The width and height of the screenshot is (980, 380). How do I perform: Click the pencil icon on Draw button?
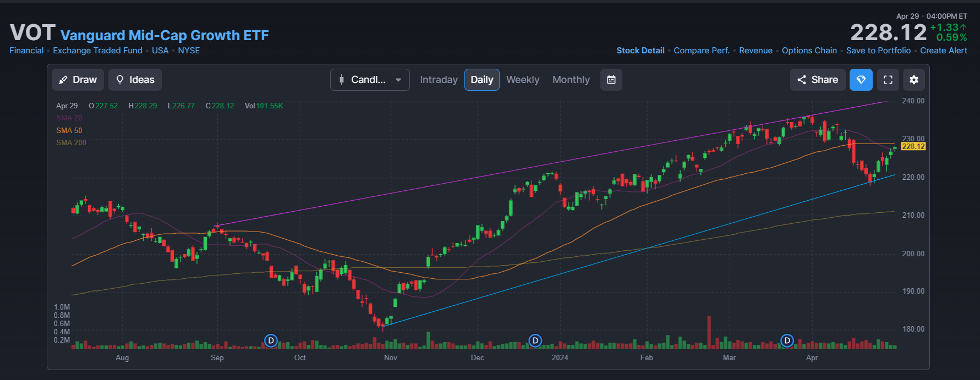click(63, 80)
